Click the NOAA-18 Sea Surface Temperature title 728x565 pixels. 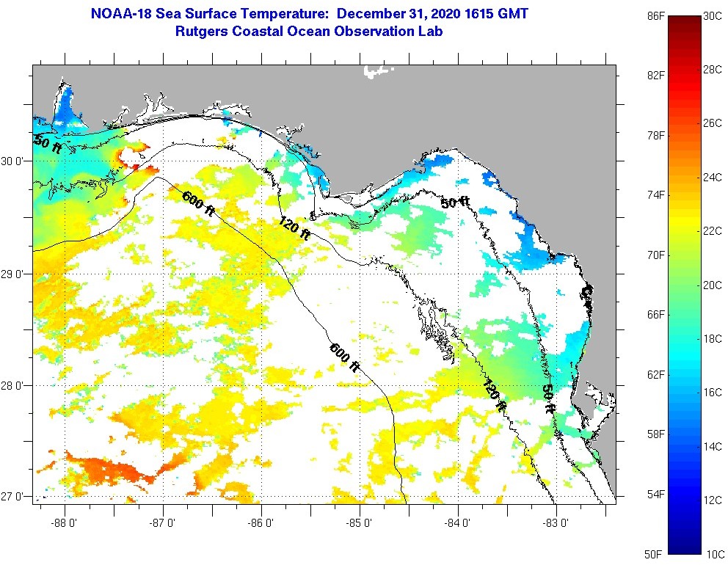pos(309,13)
